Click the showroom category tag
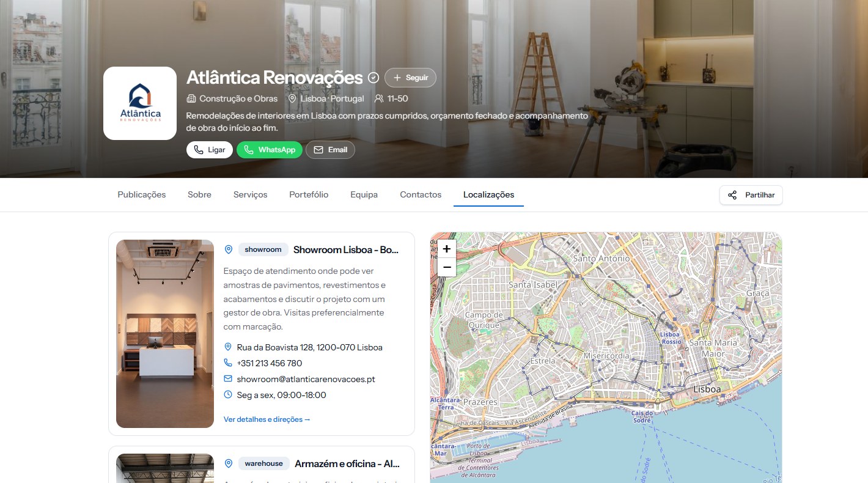Viewport: 868px width, 483px height. coord(263,249)
